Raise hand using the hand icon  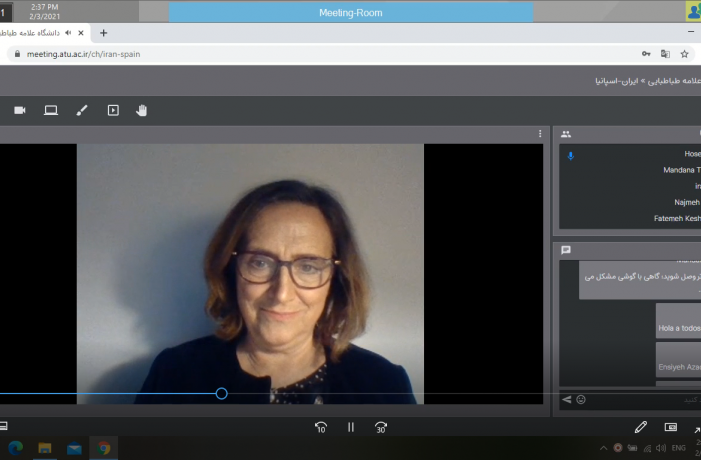(x=141, y=110)
